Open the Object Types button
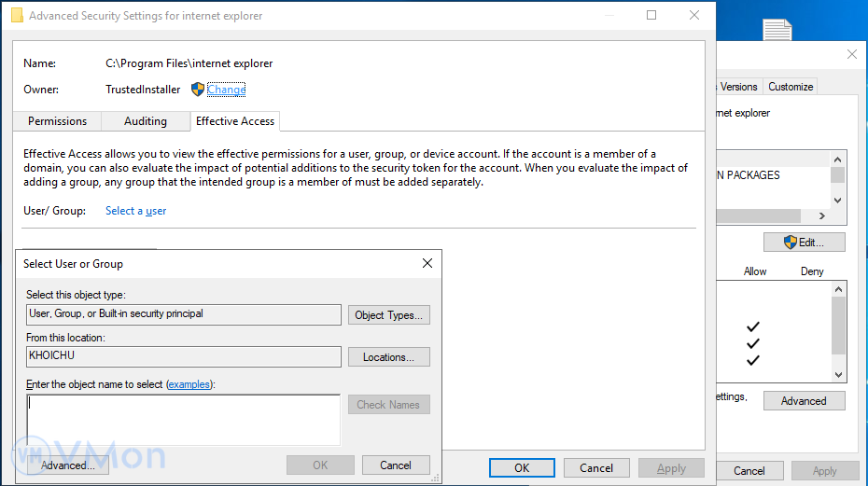This screenshot has height=486, width=868. [389, 315]
